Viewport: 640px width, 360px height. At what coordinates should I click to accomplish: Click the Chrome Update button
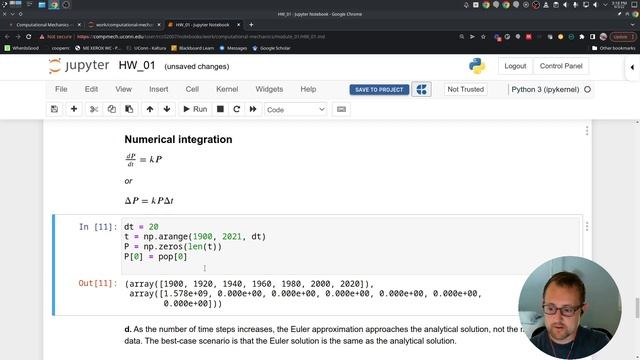[x=622, y=37]
